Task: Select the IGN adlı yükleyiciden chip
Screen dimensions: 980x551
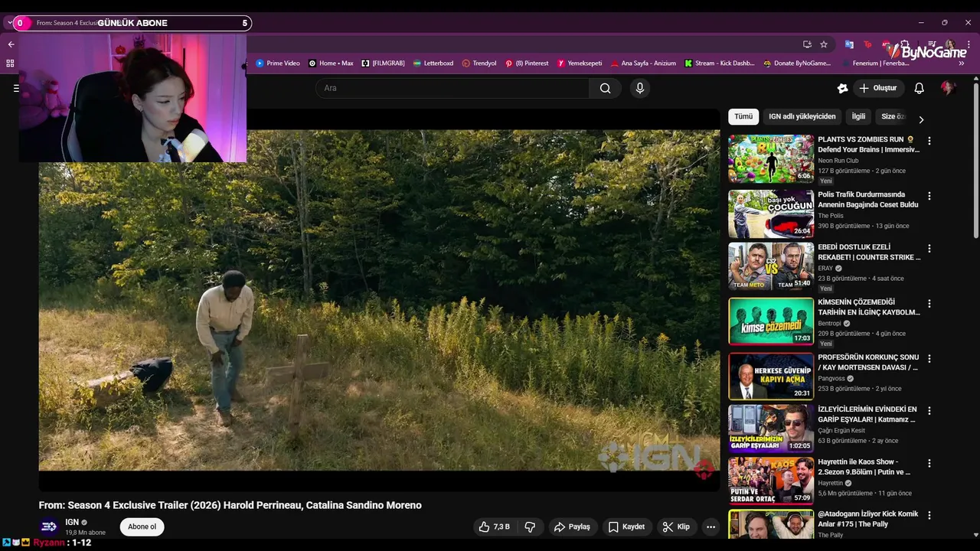Action: tap(802, 117)
